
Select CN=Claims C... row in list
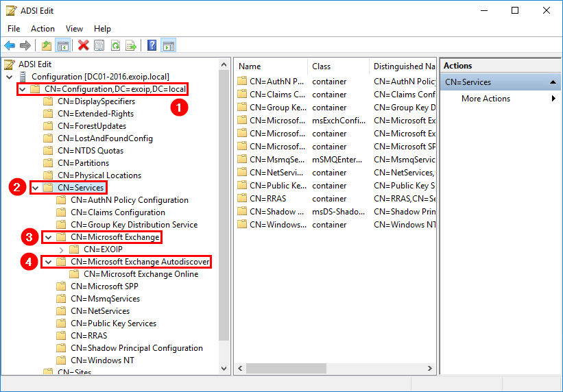(277, 95)
